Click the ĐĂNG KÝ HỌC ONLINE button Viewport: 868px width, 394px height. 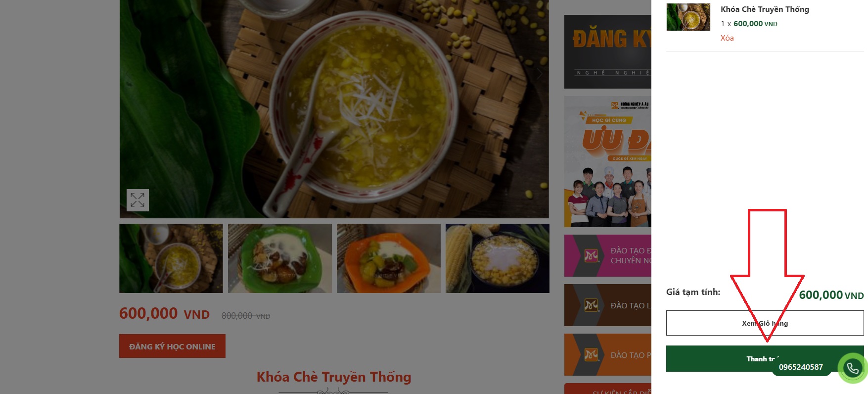point(172,346)
